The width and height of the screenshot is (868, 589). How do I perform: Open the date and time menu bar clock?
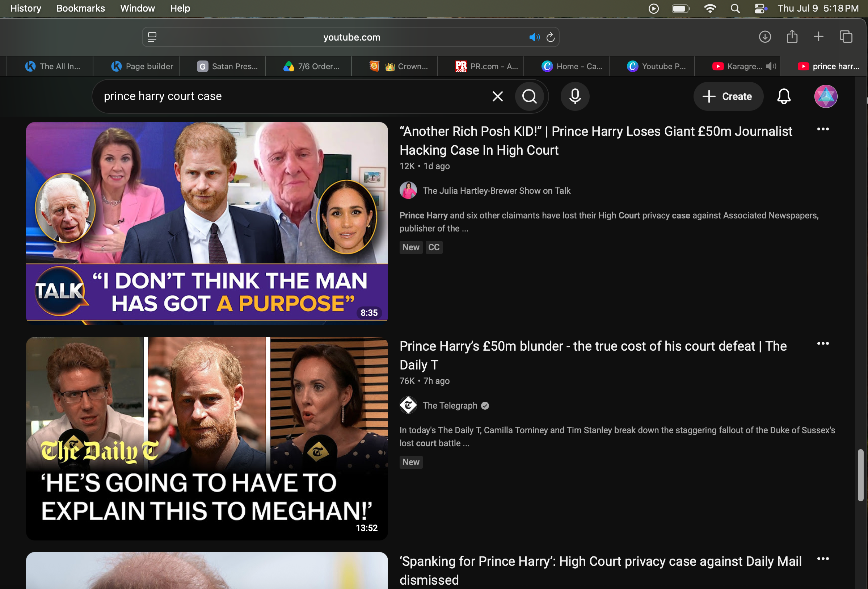click(818, 8)
